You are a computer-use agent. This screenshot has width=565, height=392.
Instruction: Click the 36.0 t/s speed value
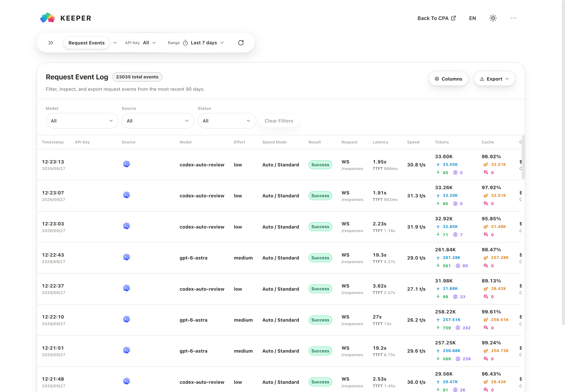coord(416,382)
